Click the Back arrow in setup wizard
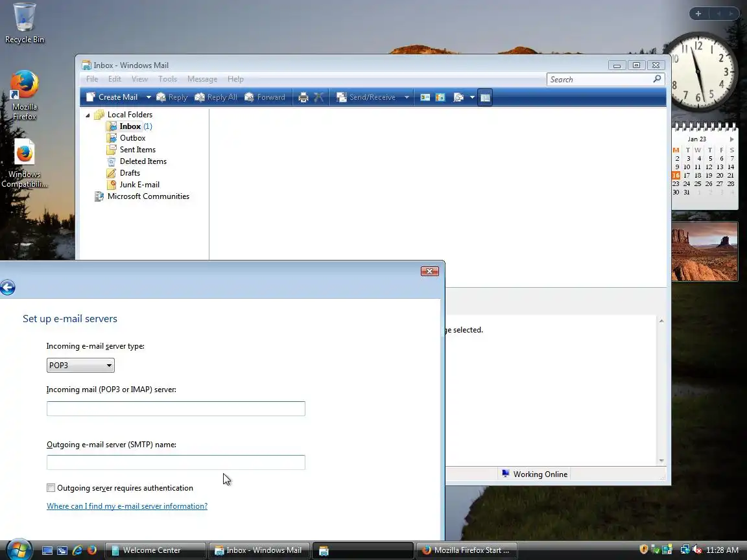The height and width of the screenshot is (560, 747). point(7,288)
